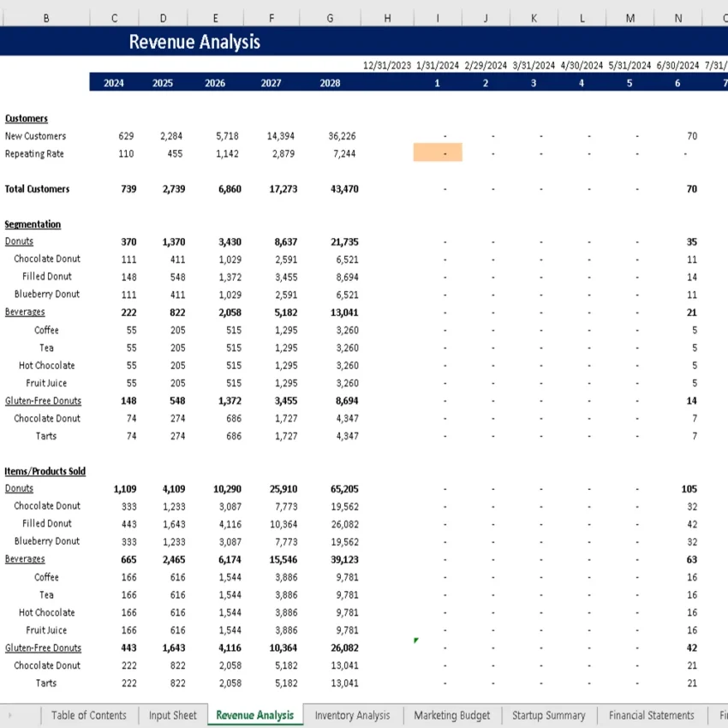
Task: Select the Total Customers label cell
Action: tap(39, 188)
